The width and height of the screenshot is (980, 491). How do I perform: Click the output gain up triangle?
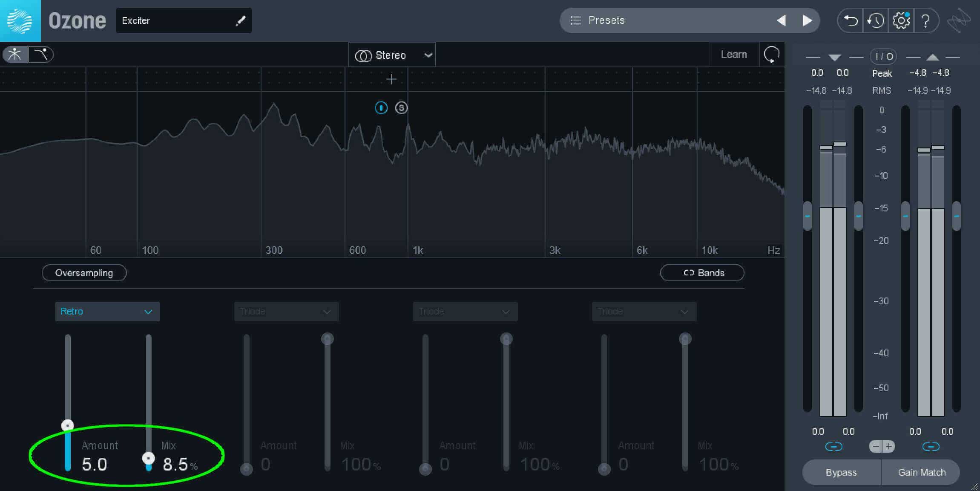click(x=932, y=57)
